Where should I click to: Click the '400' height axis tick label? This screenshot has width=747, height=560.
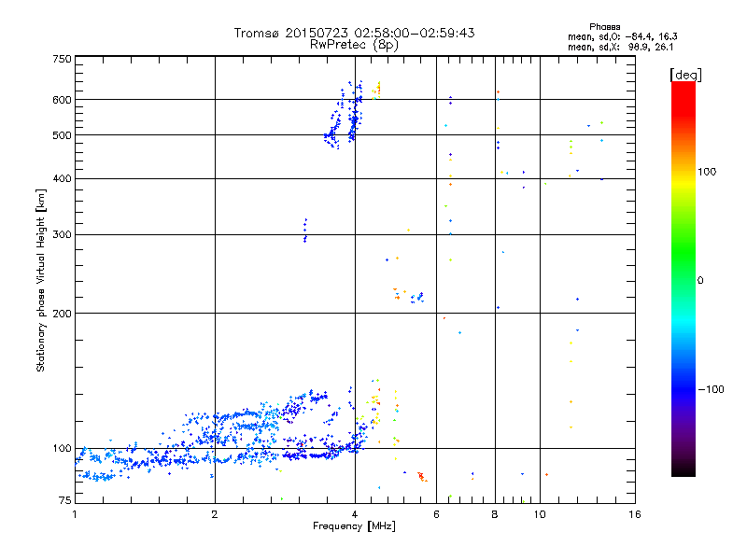pos(62,178)
